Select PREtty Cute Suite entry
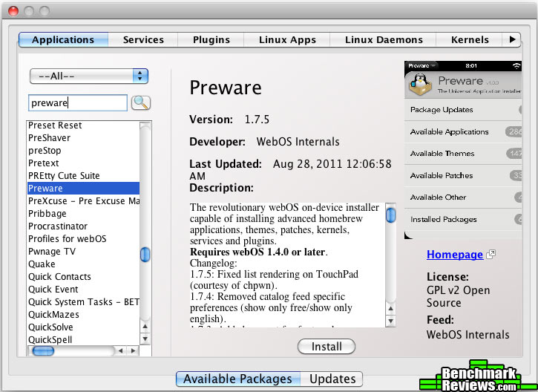Screen dimensions: 538x392 tap(83, 176)
